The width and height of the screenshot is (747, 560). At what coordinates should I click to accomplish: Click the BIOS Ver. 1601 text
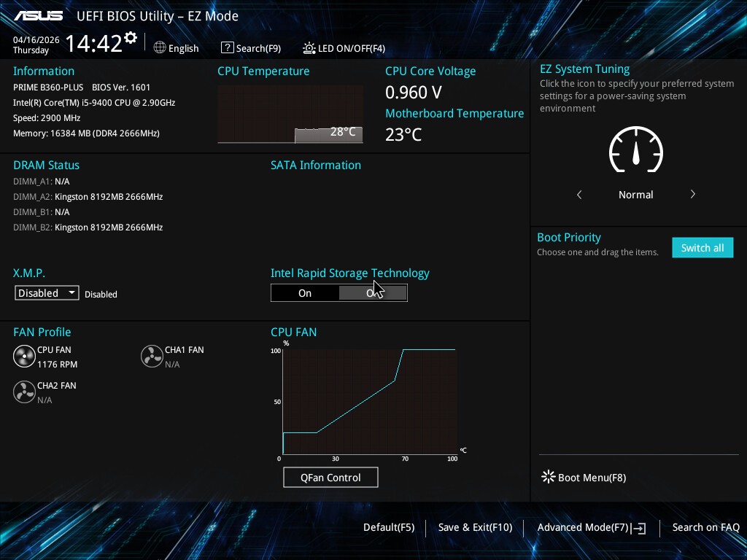pyautogui.click(x=121, y=87)
